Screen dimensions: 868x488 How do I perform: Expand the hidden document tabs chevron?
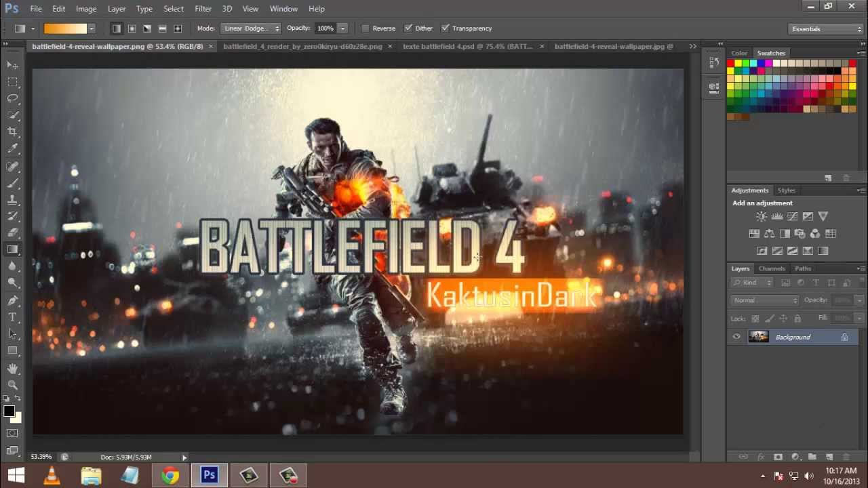692,46
